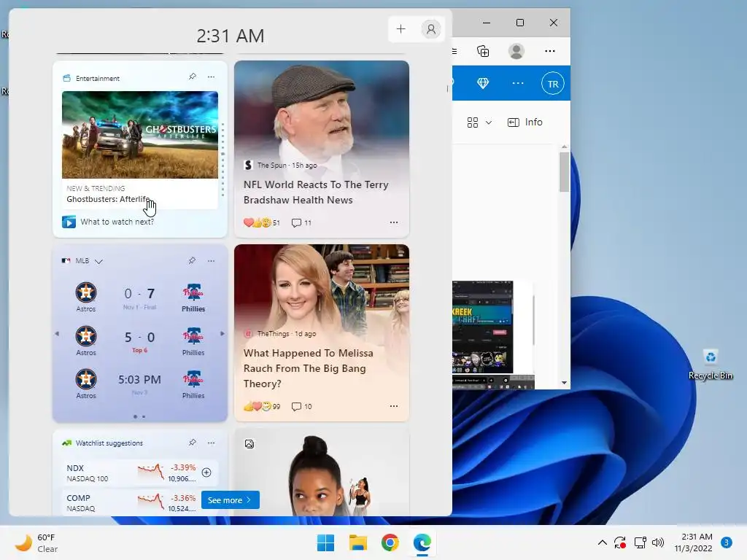Screen dimensions: 747x560
Task: Open more options on Melissa Rauch article
Action: point(393,406)
